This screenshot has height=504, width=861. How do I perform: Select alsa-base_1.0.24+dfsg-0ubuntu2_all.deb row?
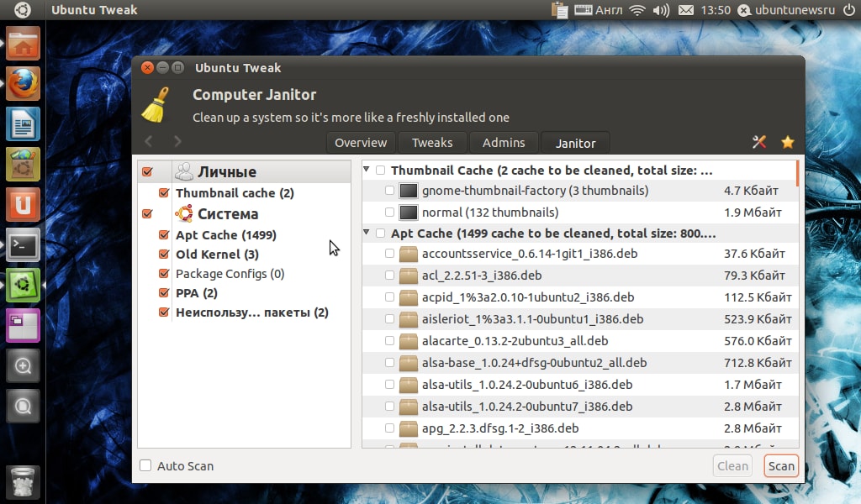coord(580,363)
